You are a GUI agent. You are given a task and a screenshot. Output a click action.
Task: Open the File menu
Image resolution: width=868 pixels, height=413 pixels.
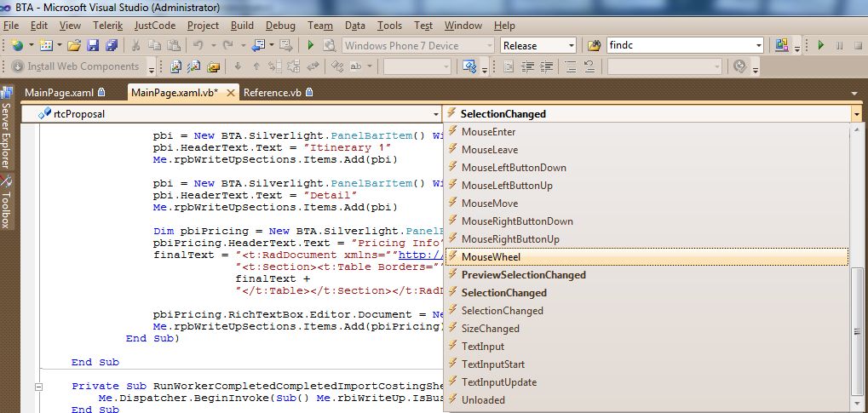[11, 26]
